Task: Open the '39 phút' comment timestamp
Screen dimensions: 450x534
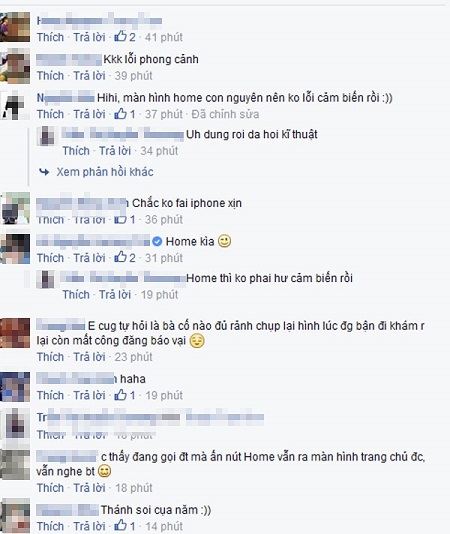Action: click(133, 76)
